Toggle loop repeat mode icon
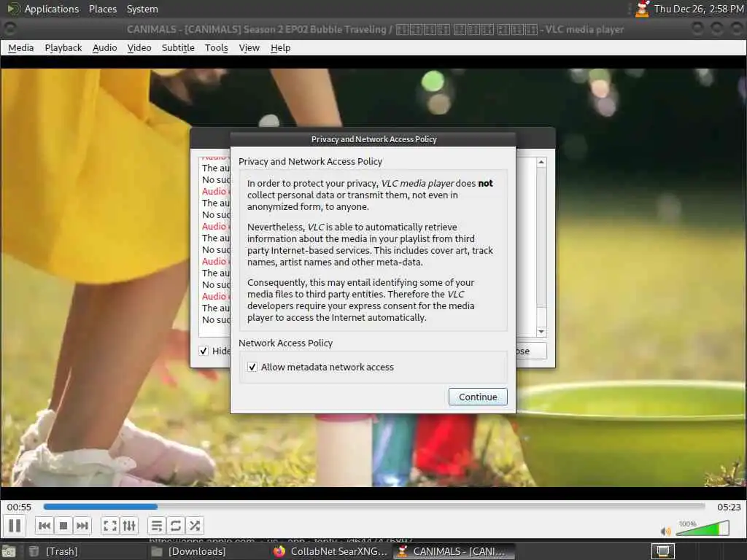Screen dimensions: 747x560 click(175, 526)
